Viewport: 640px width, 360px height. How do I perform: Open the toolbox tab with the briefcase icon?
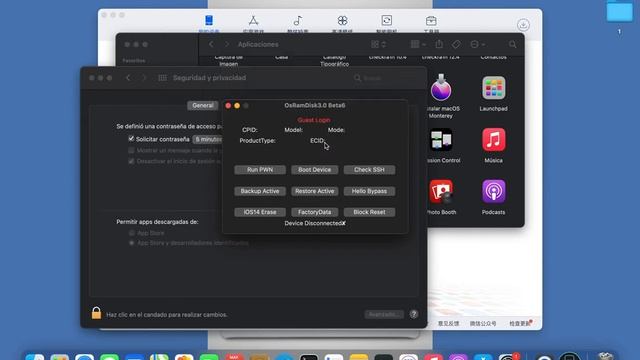pyautogui.click(x=431, y=20)
